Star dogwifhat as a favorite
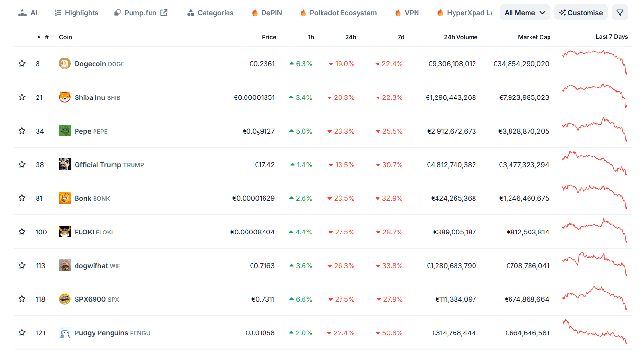Viewport: 644px width, 350px height. coord(22,265)
